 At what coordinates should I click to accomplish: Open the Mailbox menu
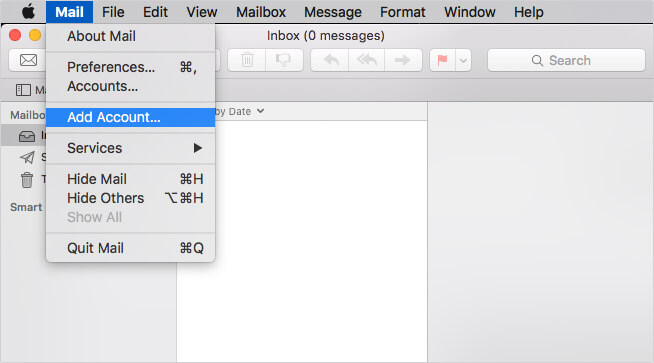261,12
